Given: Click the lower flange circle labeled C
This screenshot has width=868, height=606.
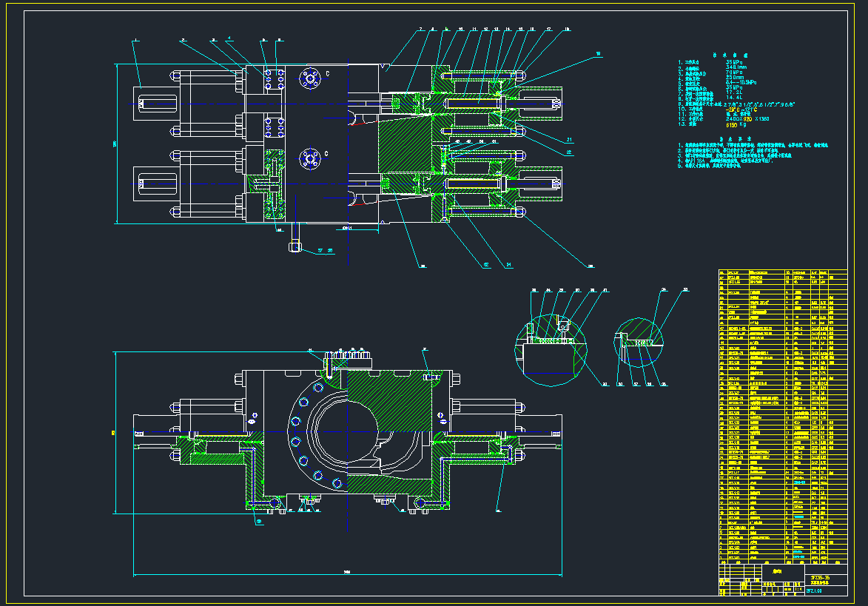Looking at the screenshot, I should [310, 160].
